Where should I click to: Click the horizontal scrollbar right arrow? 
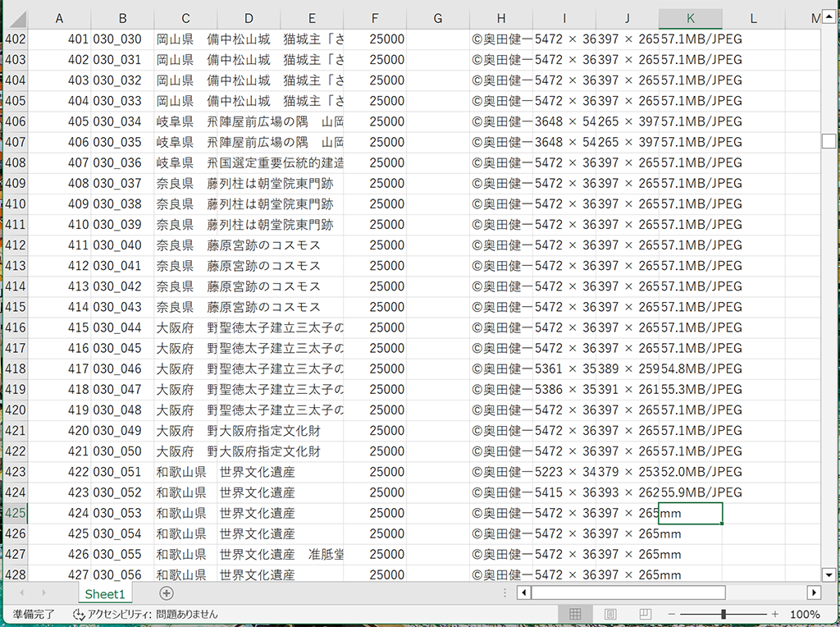pos(814,593)
